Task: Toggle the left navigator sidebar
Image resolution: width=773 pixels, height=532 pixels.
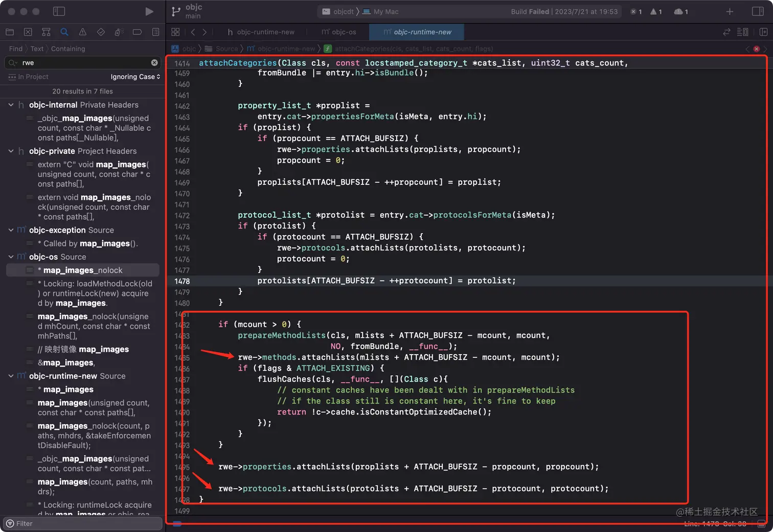Action: click(x=59, y=11)
